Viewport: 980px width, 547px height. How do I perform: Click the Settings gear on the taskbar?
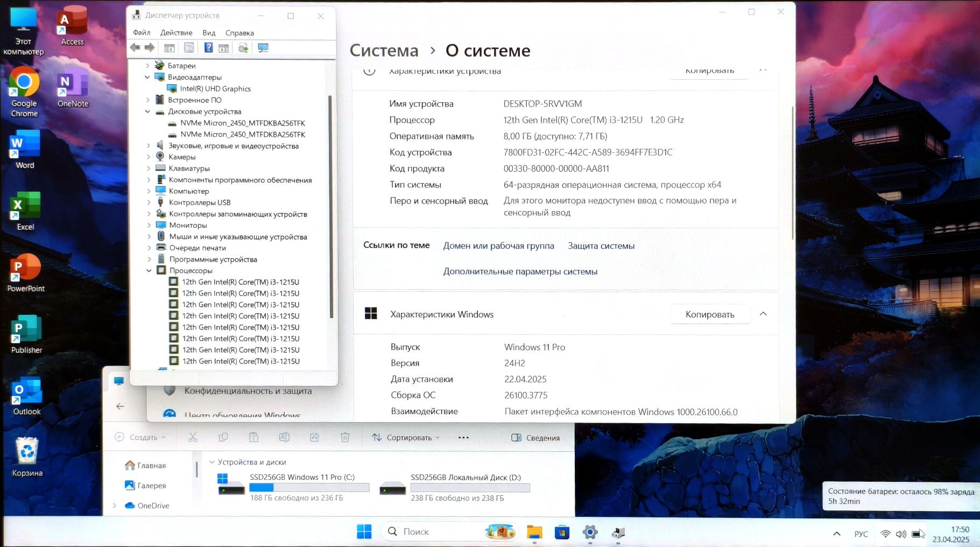[x=590, y=532]
